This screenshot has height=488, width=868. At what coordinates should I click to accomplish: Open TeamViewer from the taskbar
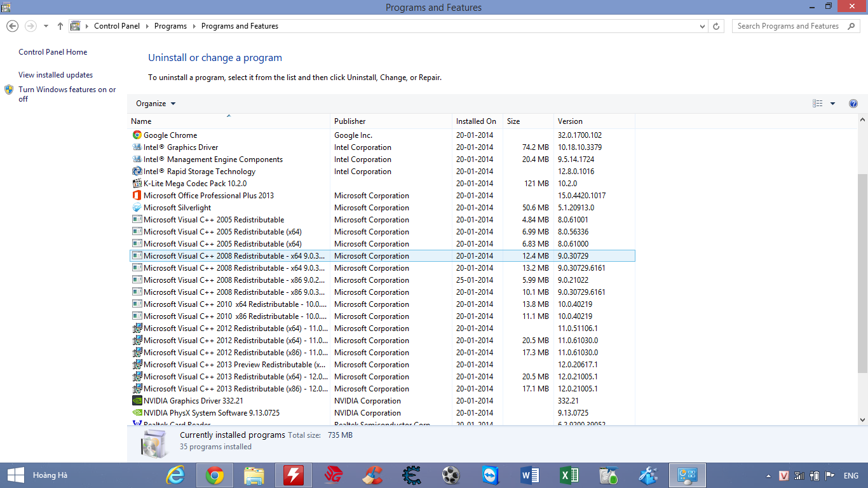(x=491, y=475)
